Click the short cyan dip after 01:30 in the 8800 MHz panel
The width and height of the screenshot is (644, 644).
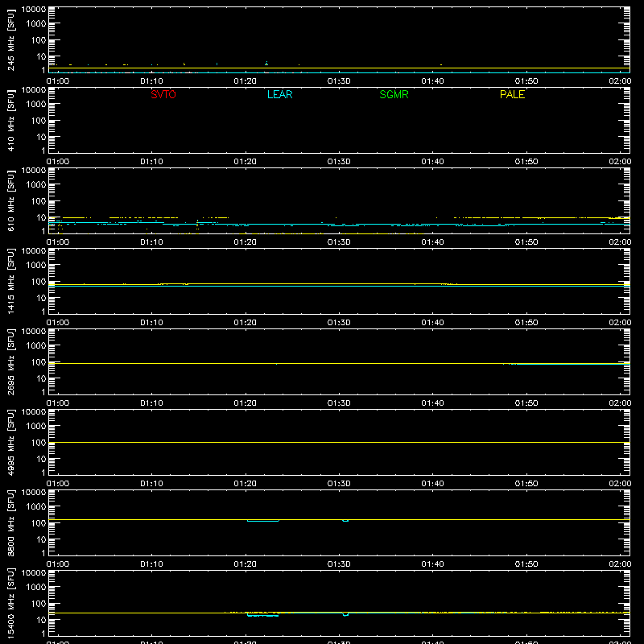click(345, 521)
